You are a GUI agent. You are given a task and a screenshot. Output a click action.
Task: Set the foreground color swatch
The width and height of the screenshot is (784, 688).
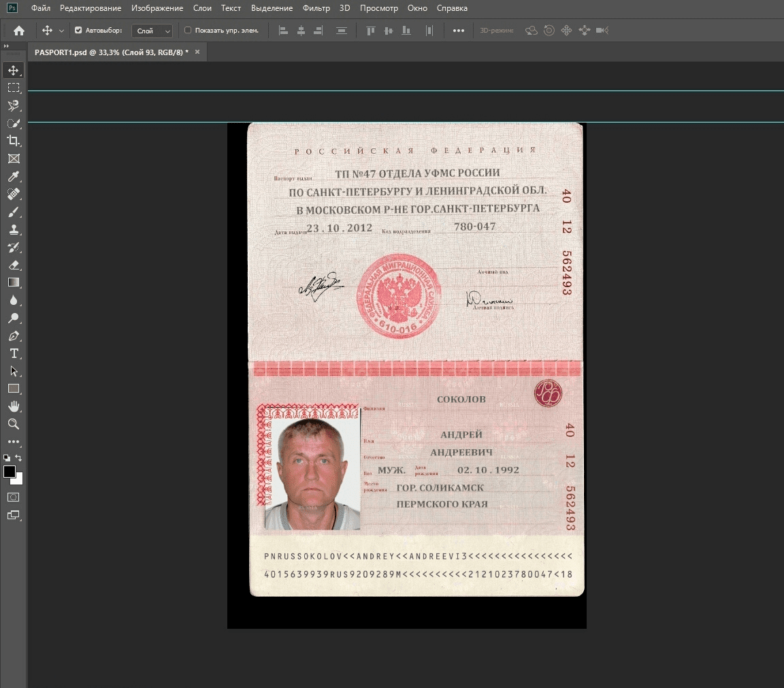[x=10, y=472]
